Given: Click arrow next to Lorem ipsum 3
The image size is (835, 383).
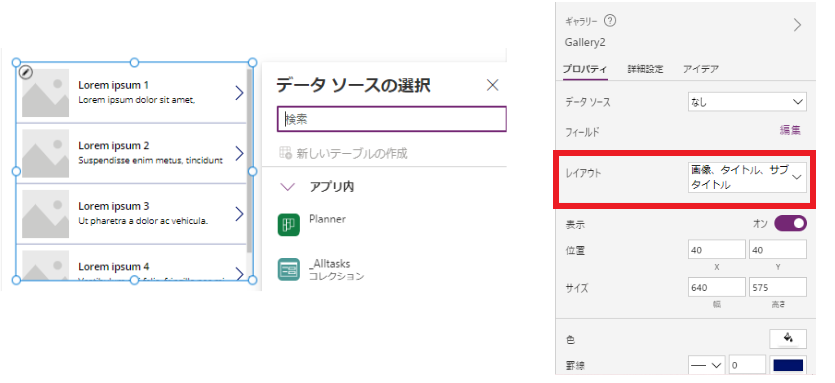Looking at the screenshot, I should 239,214.
